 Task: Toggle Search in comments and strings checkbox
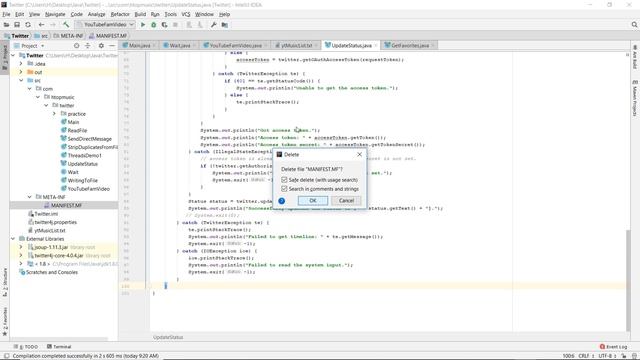point(284,189)
